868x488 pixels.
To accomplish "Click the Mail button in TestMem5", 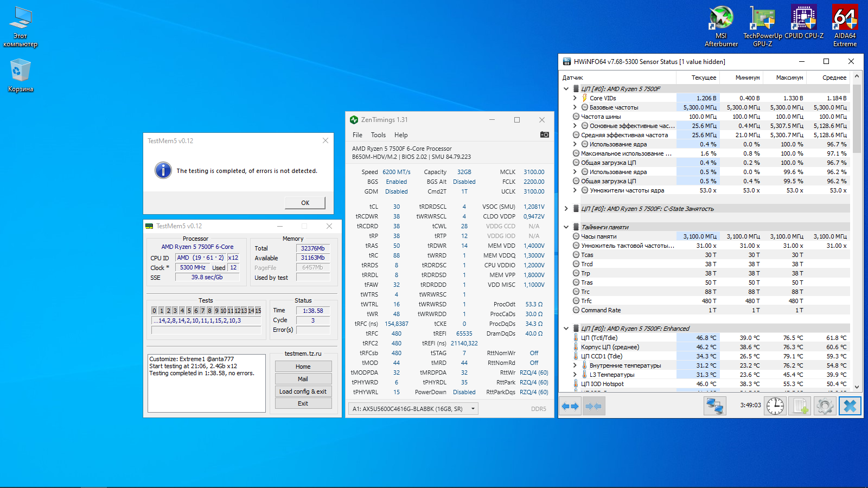I will 303,379.
